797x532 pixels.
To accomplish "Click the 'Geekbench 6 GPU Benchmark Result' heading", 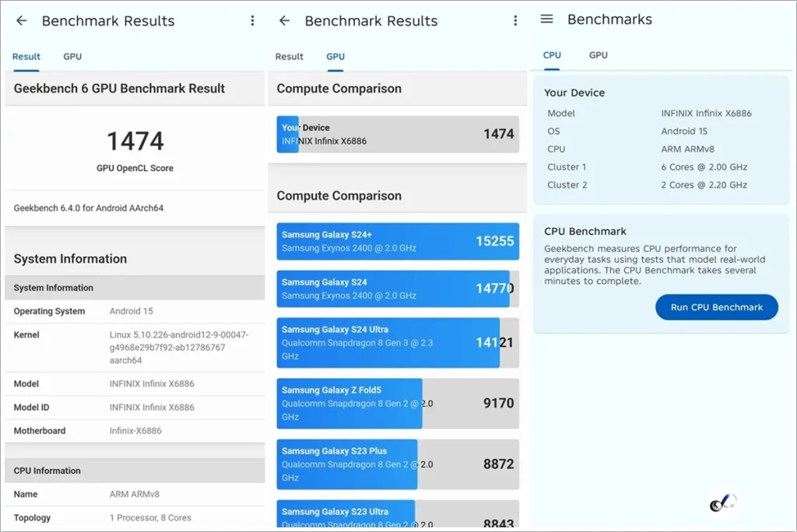I will pyautogui.click(x=119, y=89).
